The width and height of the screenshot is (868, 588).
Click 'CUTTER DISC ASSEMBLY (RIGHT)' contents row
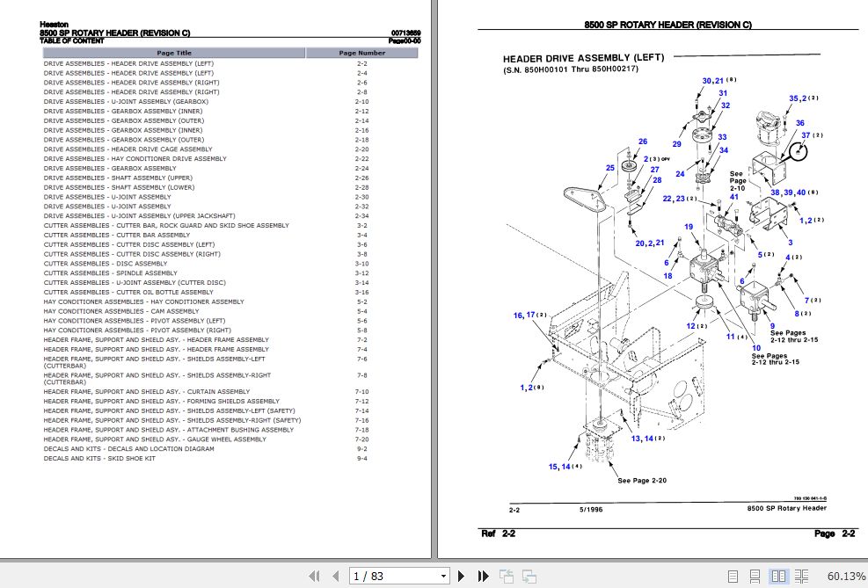point(230,255)
